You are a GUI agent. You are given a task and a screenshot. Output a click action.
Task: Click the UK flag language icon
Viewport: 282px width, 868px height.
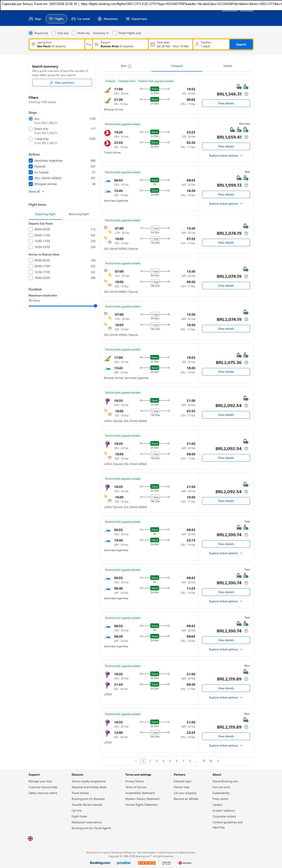[x=30, y=838]
